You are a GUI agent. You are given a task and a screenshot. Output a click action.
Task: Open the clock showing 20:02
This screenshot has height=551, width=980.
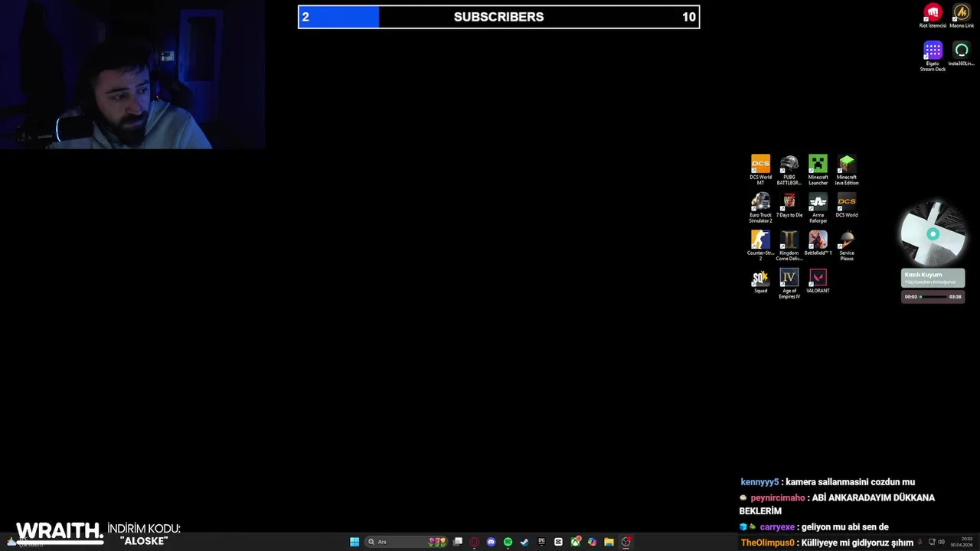(962, 542)
